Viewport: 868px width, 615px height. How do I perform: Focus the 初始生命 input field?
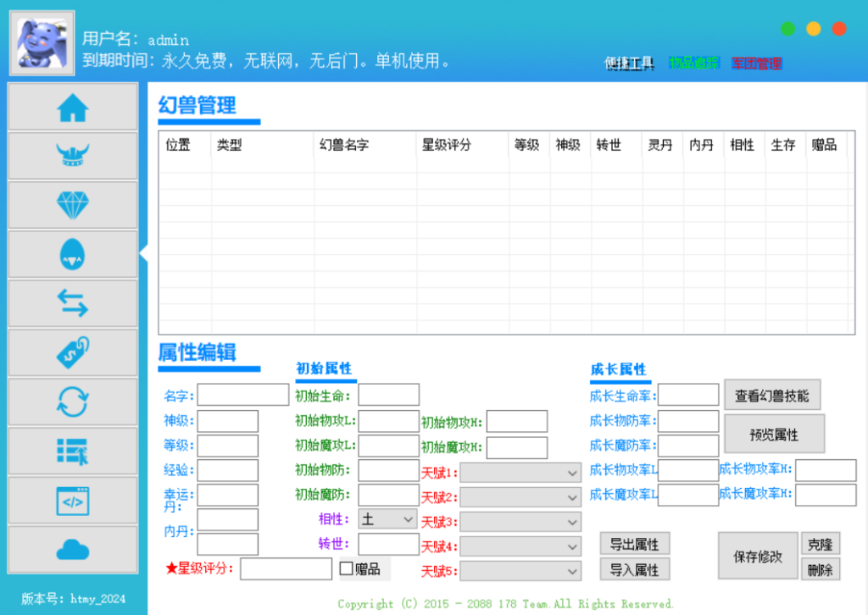pyautogui.click(x=388, y=395)
